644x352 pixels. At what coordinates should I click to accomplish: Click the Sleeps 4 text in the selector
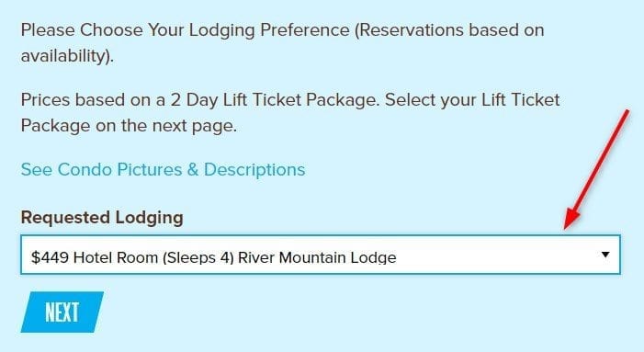[198, 257]
